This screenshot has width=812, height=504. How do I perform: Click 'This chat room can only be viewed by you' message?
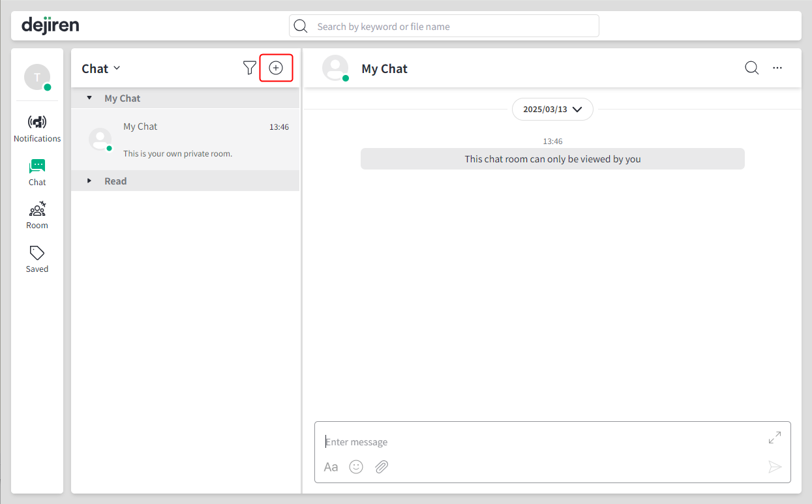(552, 159)
